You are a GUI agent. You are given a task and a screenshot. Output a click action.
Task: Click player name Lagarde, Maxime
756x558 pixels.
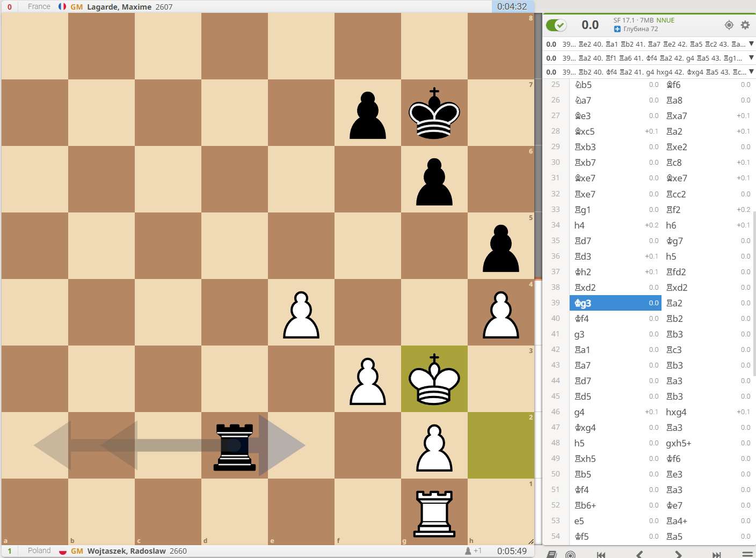pyautogui.click(x=119, y=7)
